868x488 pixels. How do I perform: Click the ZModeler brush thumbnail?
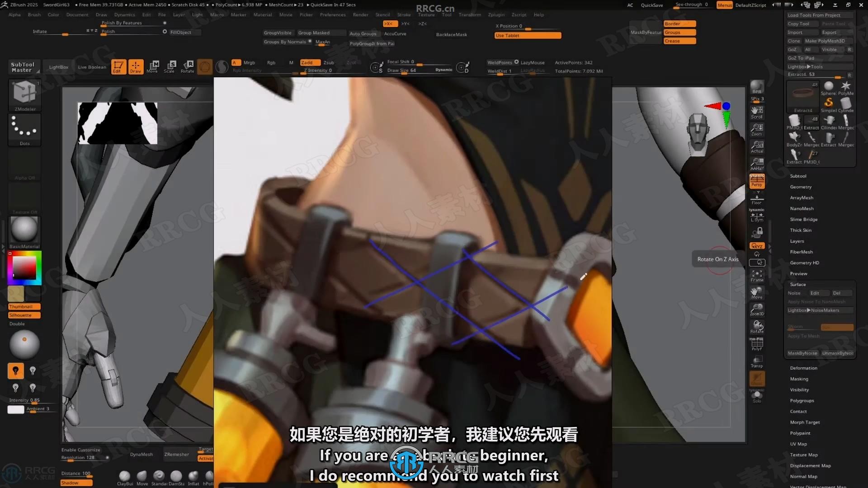point(24,95)
